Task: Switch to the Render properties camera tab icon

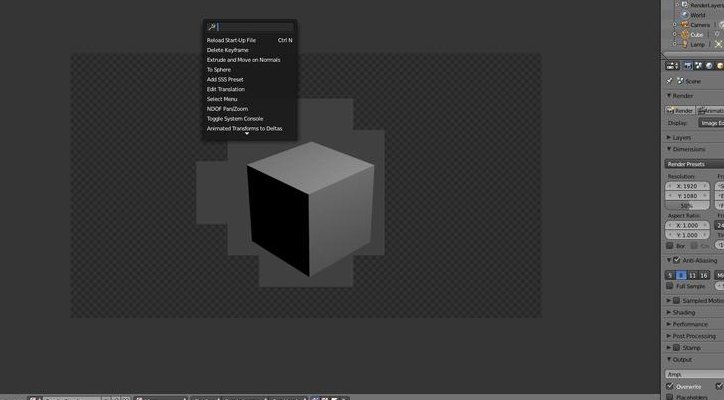Action: click(x=688, y=66)
